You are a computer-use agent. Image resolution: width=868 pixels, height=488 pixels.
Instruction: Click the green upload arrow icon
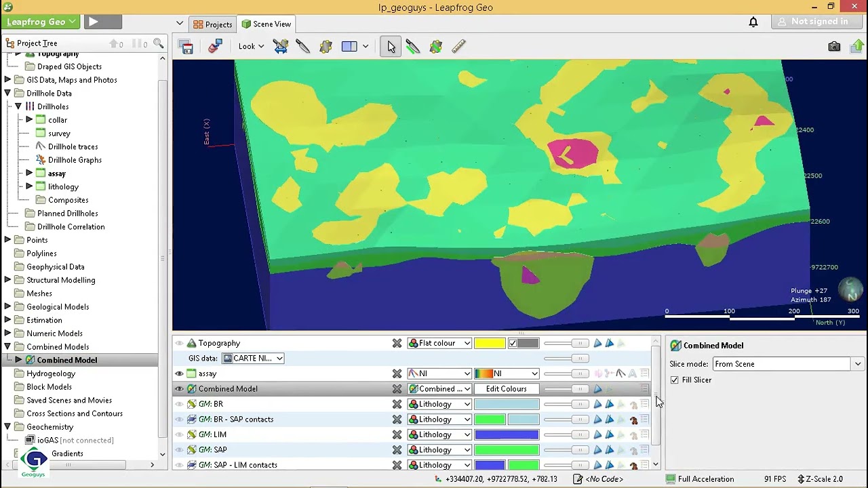(857, 46)
